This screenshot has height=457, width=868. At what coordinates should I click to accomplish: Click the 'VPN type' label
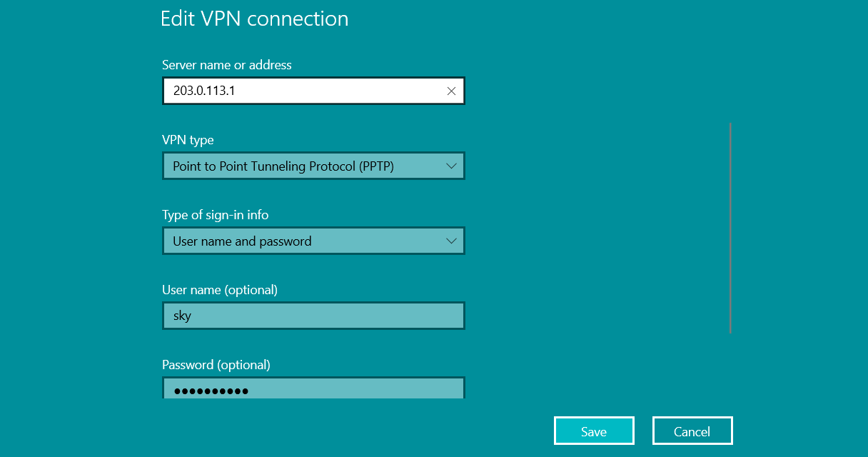click(188, 140)
